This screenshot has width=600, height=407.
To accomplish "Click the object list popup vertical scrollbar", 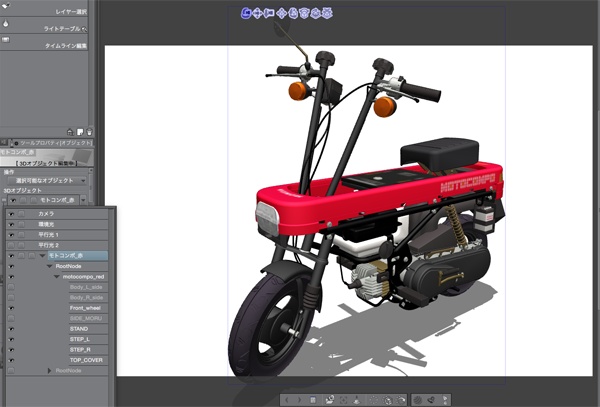I will 112,306.
